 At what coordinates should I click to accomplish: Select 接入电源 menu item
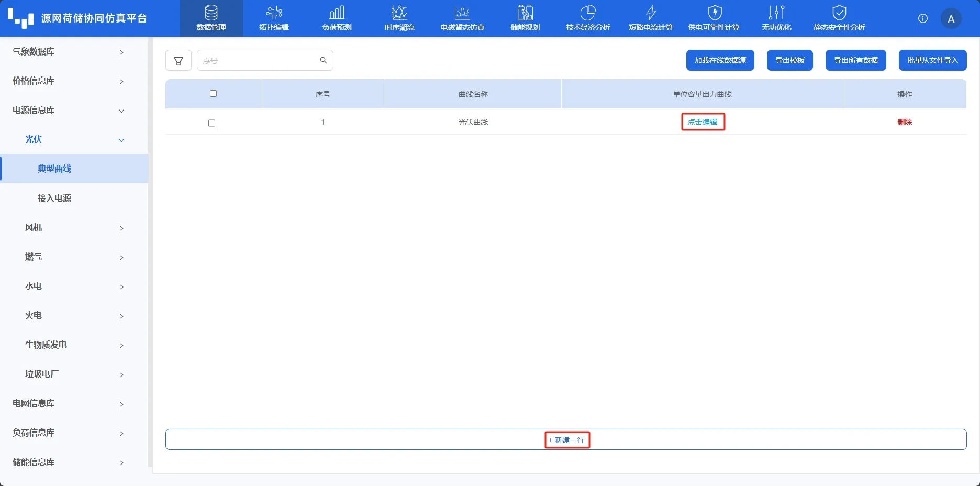(x=74, y=198)
